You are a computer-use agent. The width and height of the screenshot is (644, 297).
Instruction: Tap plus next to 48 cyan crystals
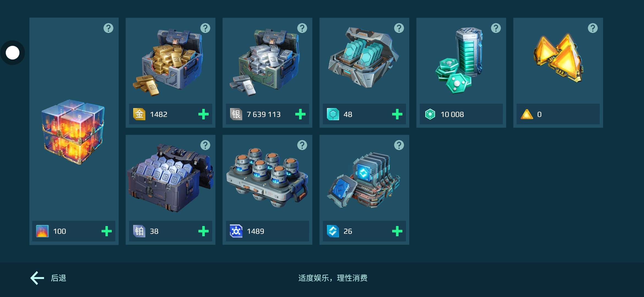click(x=397, y=114)
